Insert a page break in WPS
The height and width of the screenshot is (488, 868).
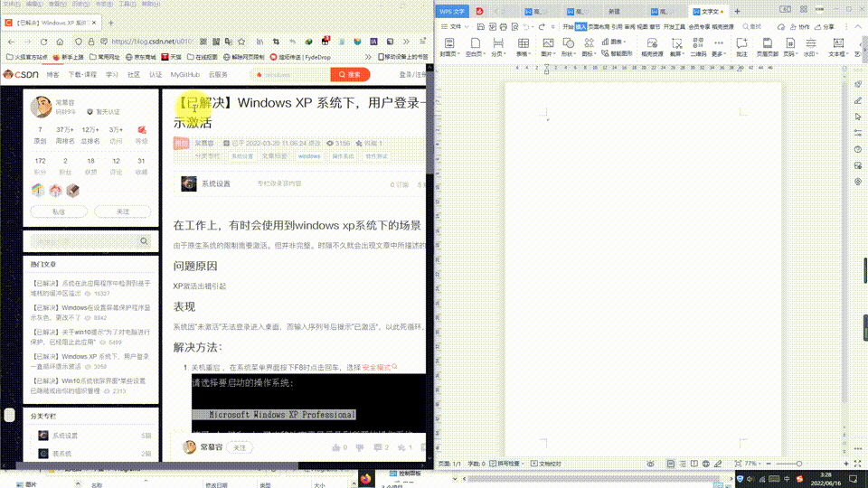[x=498, y=47]
